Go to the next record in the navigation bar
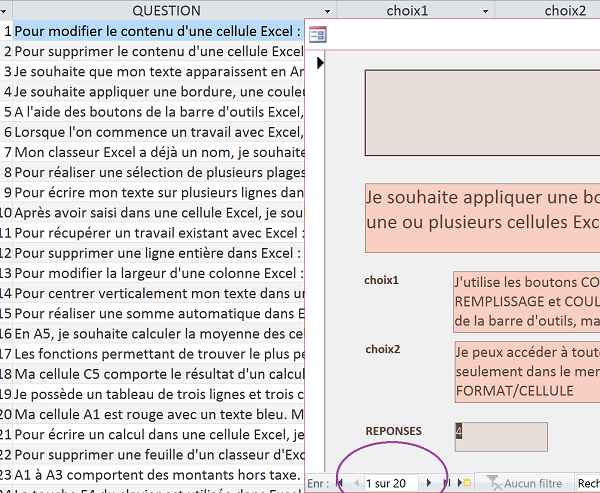Screen dimensions: 600x493 [429, 483]
